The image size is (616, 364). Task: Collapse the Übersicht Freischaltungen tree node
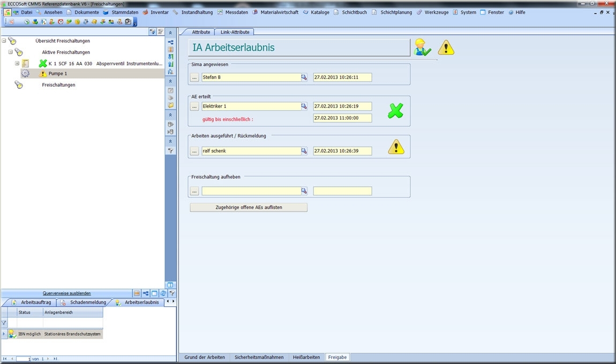[x=4, y=41]
